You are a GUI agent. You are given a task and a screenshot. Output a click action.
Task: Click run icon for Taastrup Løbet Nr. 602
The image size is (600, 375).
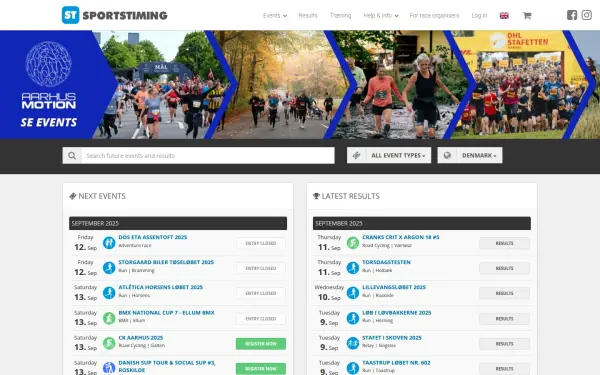pos(353,368)
